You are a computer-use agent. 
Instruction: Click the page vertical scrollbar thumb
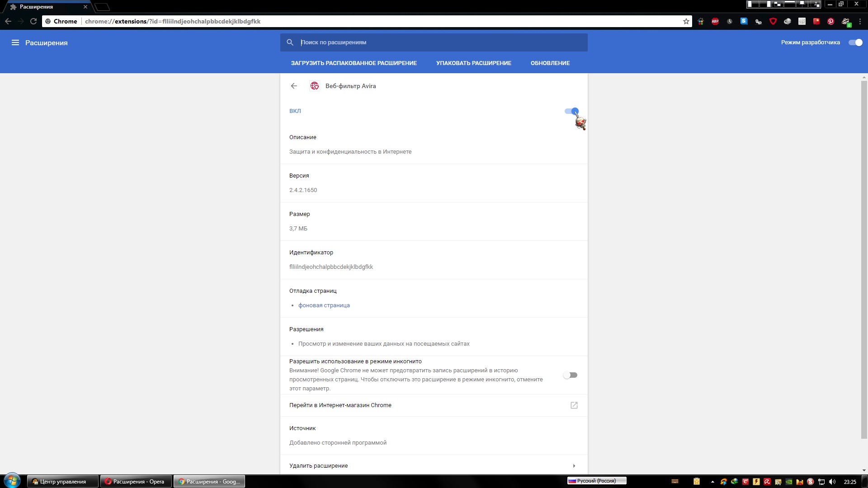[x=864, y=260]
